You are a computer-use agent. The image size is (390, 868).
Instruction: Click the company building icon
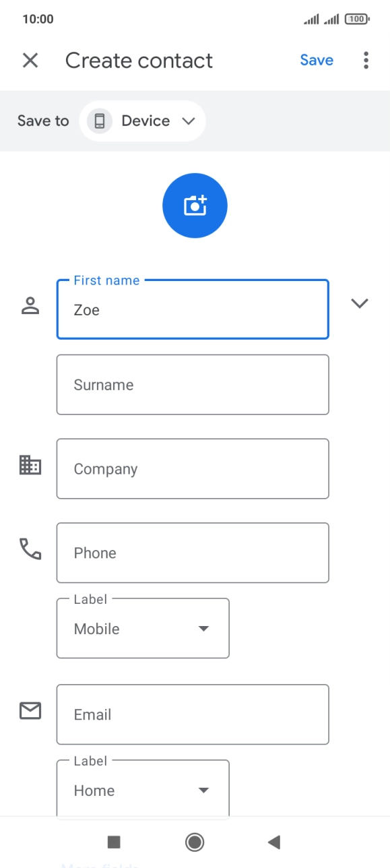coord(30,466)
